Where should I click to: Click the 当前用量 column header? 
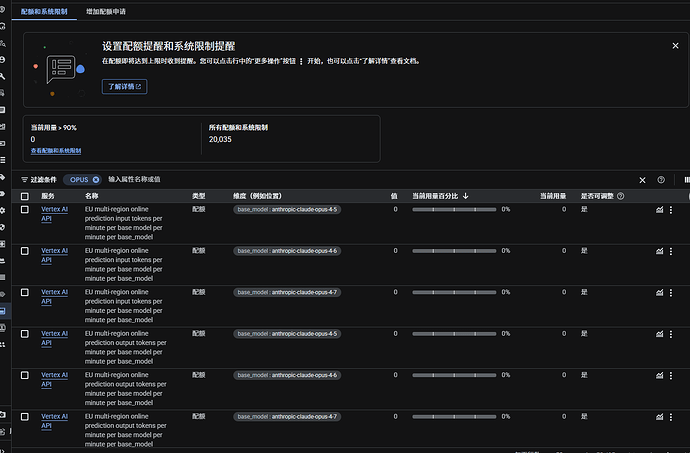click(553, 196)
